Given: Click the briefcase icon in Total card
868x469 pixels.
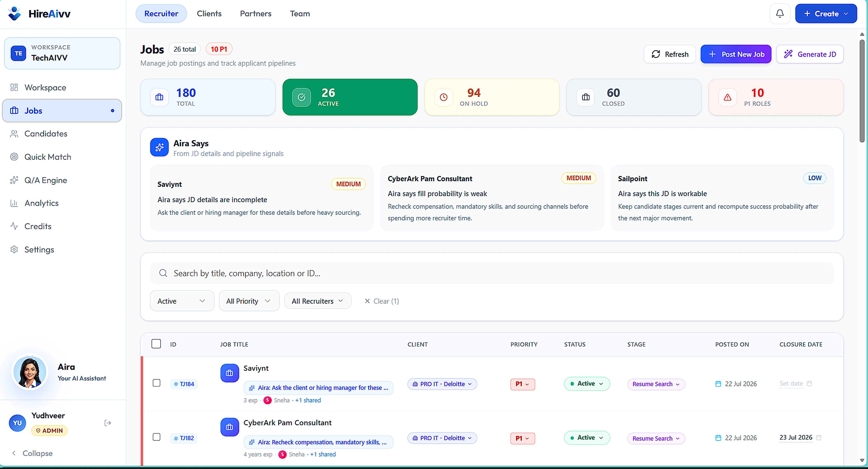Looking at the screenshot, I should [159, 97].
